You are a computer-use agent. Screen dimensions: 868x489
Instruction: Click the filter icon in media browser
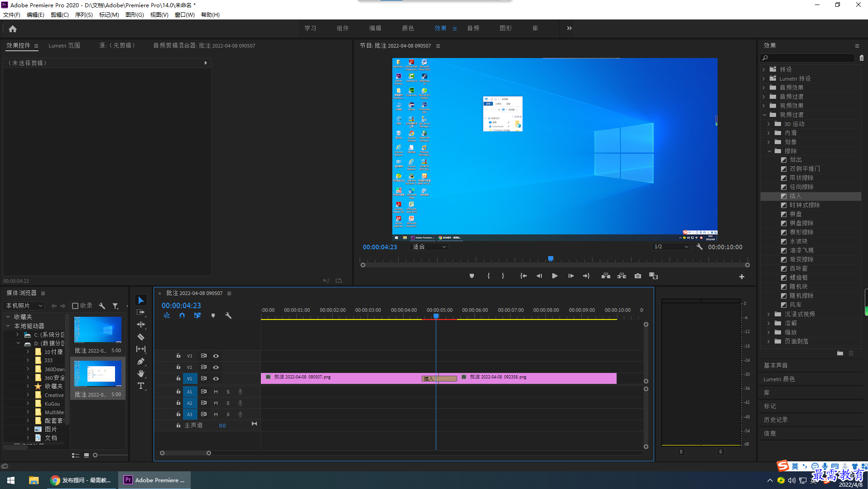(115, 306)
